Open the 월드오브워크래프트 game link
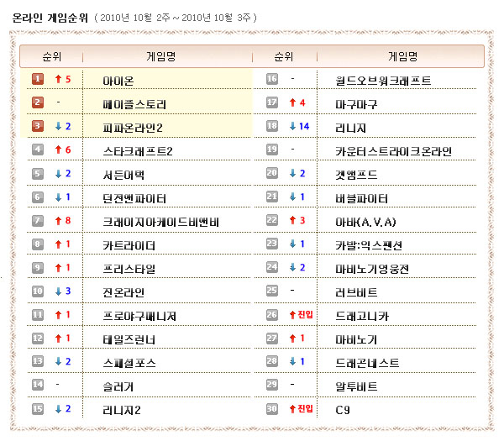Screen dimensions: 504x441 click(x=383, y=81)
